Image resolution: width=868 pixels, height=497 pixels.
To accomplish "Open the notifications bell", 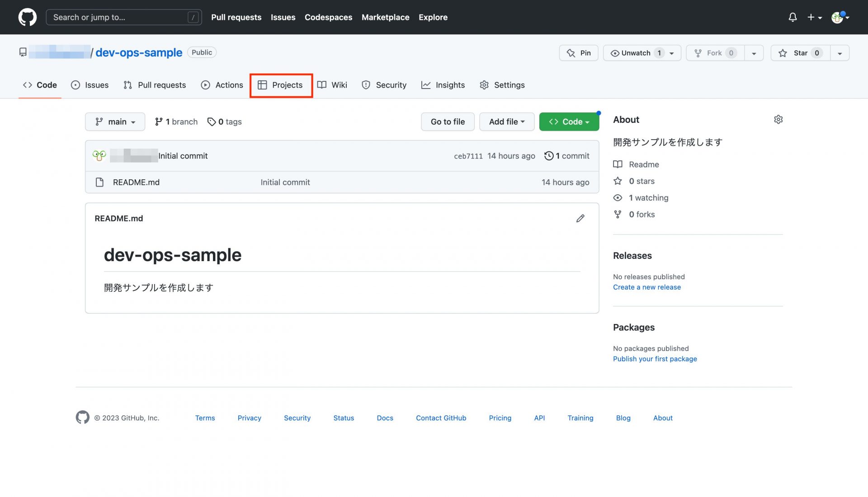I will [793, 17].
